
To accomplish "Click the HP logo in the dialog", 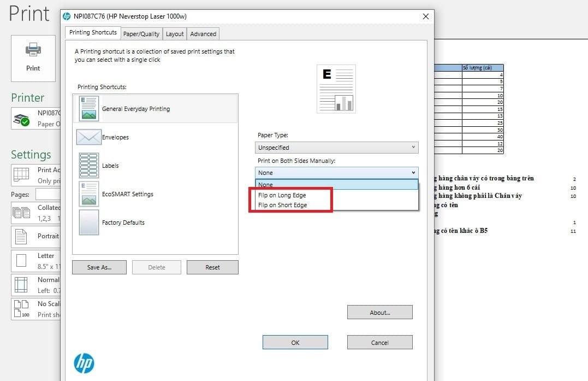I will point(84,363).
